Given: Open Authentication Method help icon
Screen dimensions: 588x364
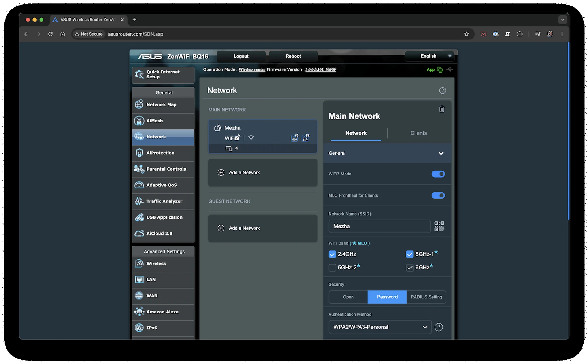Looking at the screenshot, I should (439, 327).
